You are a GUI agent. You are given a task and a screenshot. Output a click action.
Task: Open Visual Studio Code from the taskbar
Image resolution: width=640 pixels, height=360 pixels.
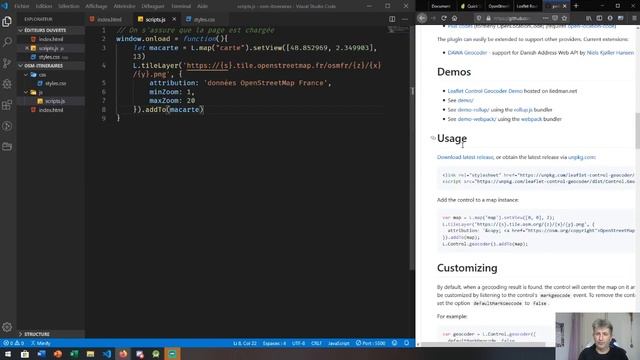click(107, 354)
